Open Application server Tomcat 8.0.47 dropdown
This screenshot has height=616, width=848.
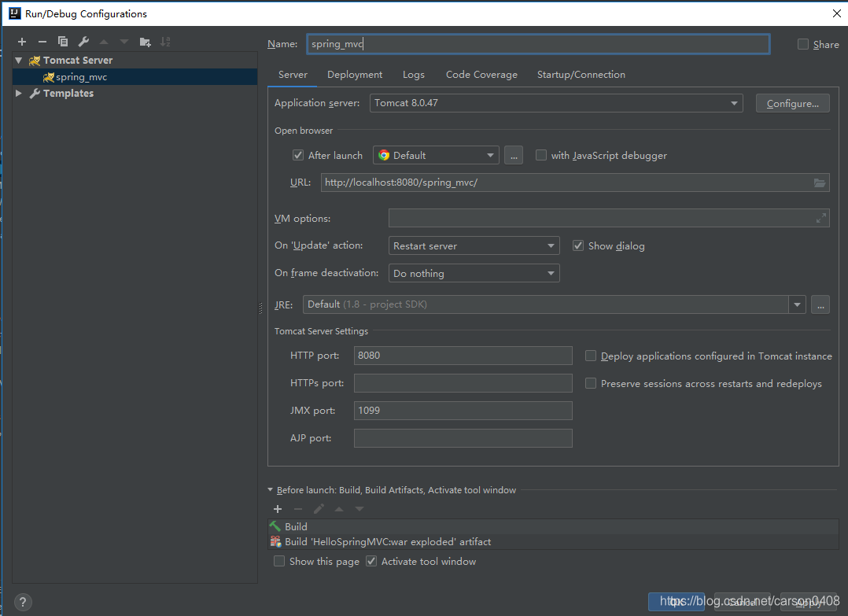click(x=556, y=103)
